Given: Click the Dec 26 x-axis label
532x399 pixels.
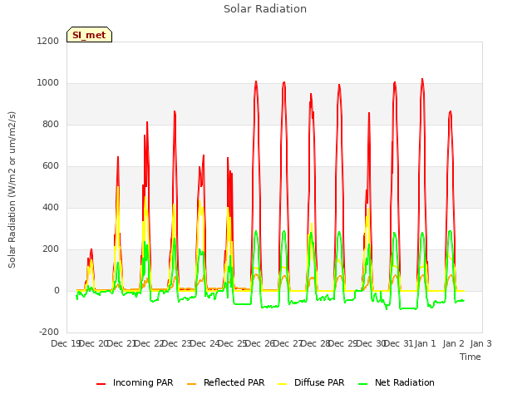Looking at the screenshot, I should pos(259,343).
